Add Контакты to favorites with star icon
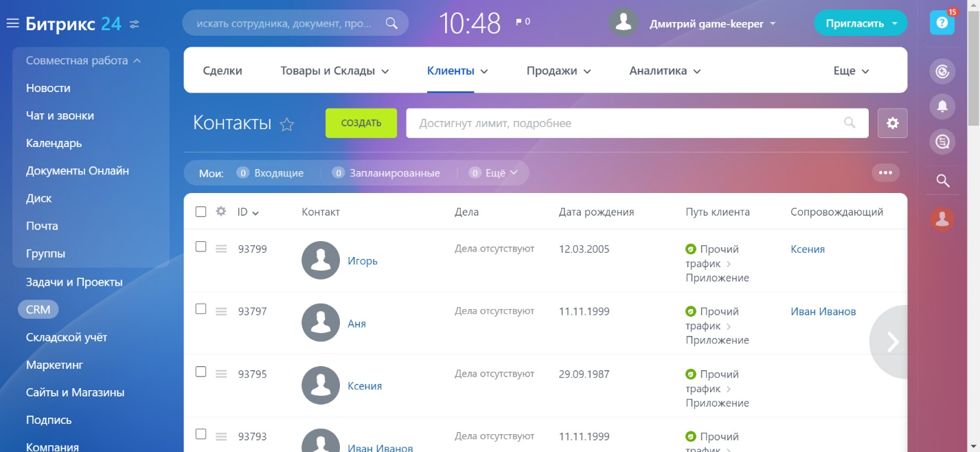The image size is (980, 452). 287,124
